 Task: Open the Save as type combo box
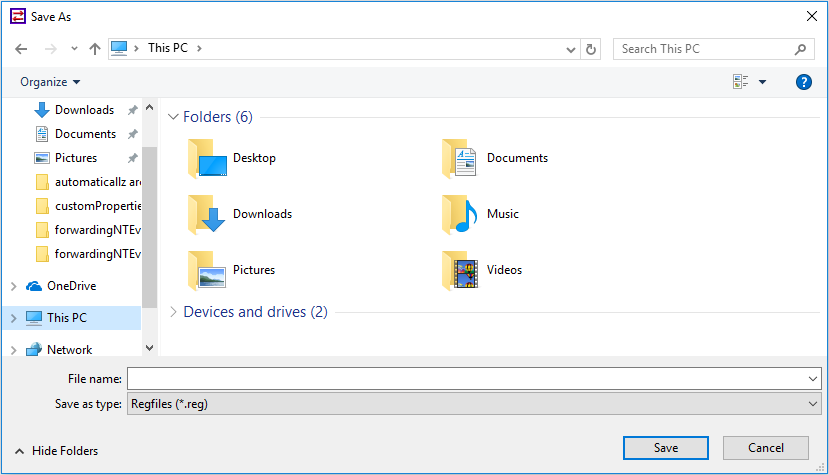[x=472, y=404]
